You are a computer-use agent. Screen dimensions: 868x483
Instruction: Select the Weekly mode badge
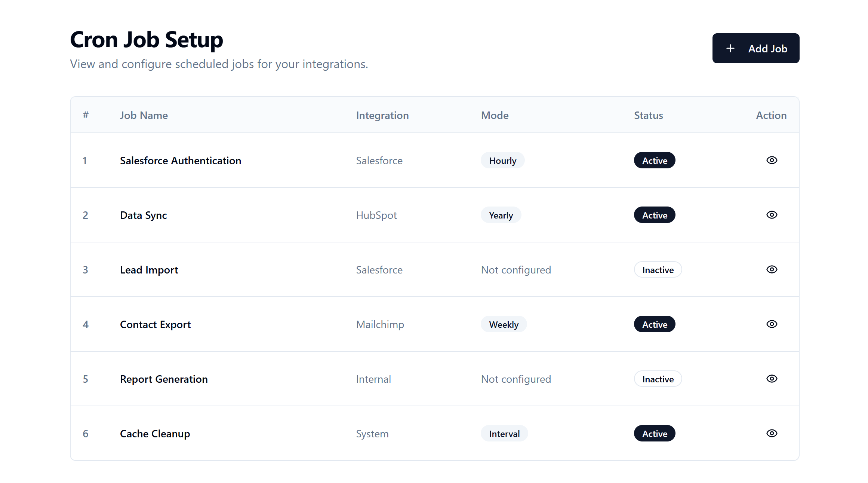[x=504, y=324]
